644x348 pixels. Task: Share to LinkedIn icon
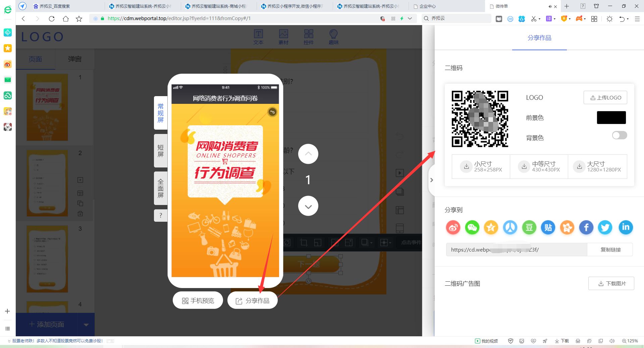[626, 227]
